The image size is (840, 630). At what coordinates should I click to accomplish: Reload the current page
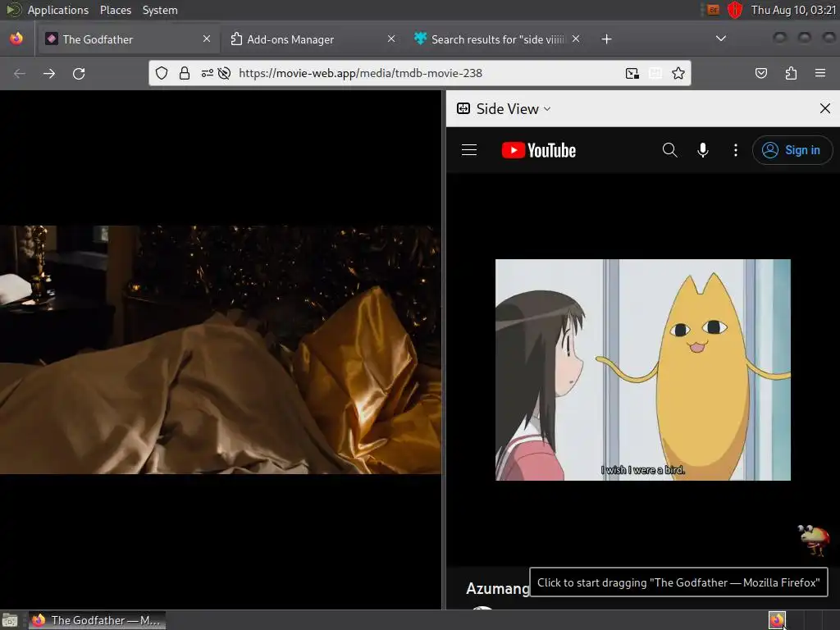coord(79,73)
